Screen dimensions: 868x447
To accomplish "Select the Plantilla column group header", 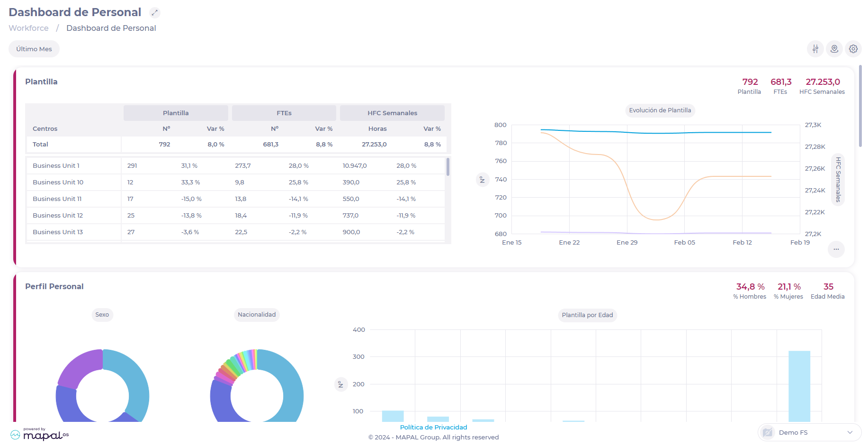I will (x=176, y=113).
